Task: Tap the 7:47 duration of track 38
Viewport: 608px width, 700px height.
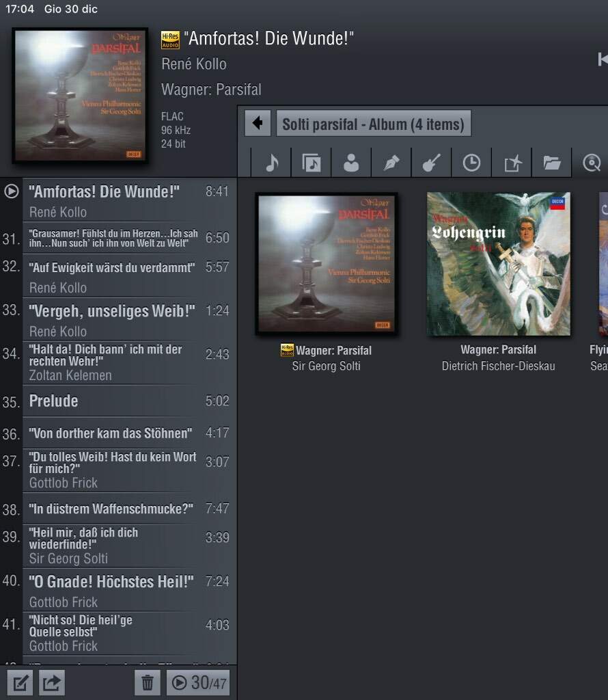Action: coord(217,509)
